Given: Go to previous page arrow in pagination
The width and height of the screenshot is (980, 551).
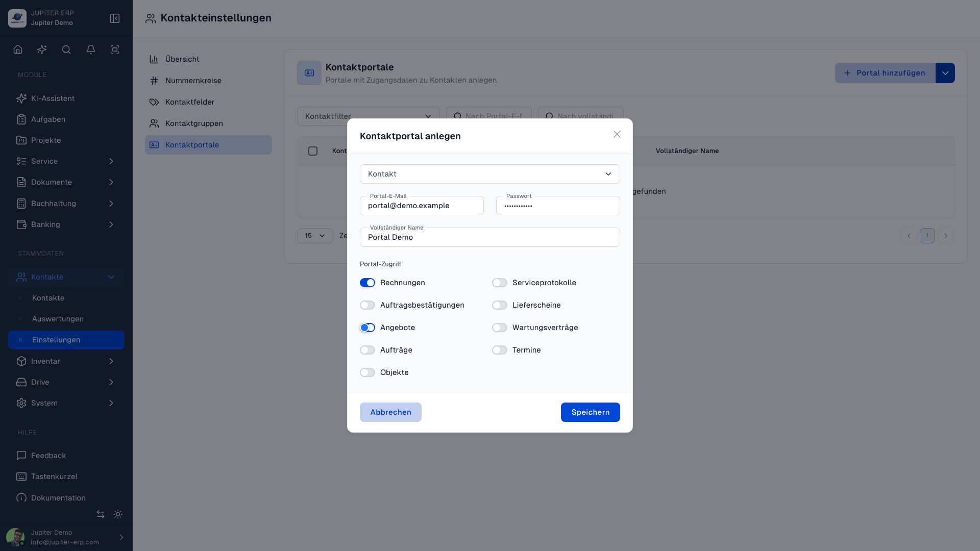Looking at the screenshot, I should 909,236.
